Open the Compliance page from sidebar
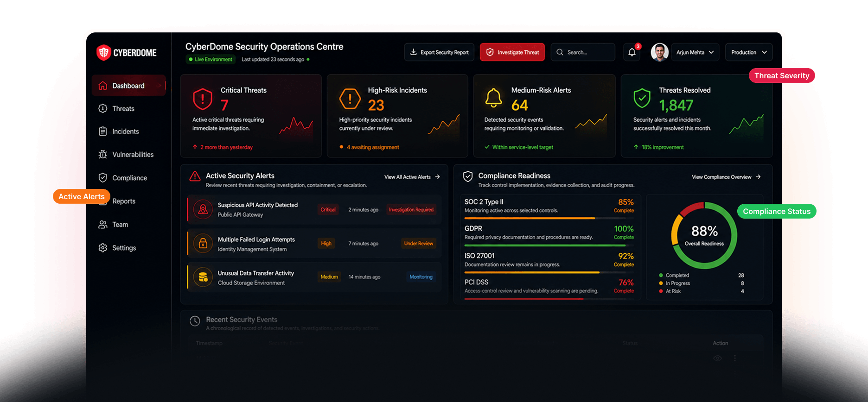The width and height of the screenshot is (868, 402). click(x=129, y=178)
